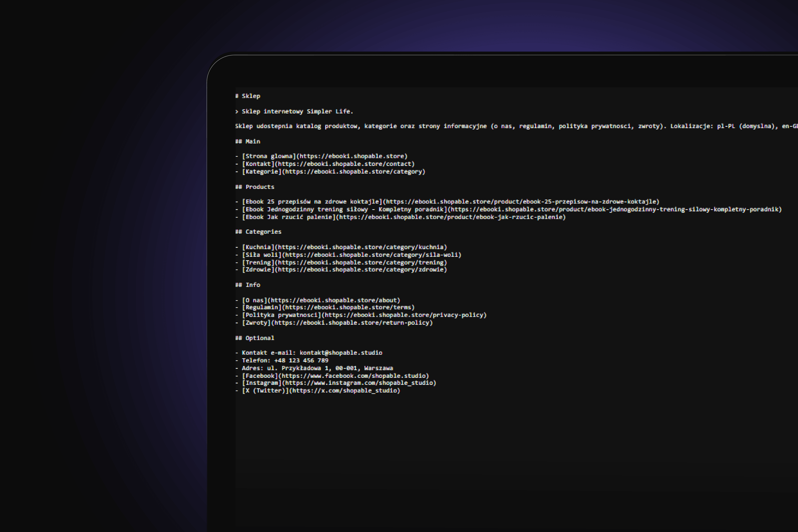Viewport: 798px width, 532px height.
Task: Select the line "> Sklep internetowy Simpler Life."
Action: click(x=294, y=111)
